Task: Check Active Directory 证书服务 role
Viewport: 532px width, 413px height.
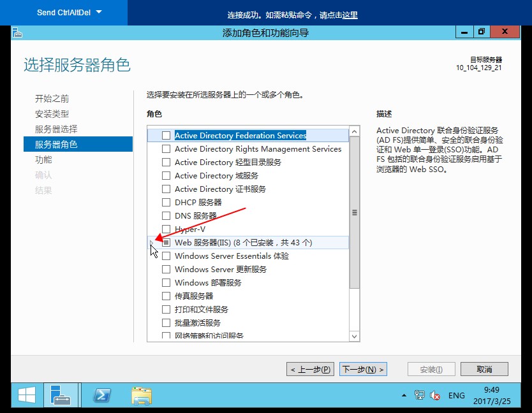Action: (166, 189)
